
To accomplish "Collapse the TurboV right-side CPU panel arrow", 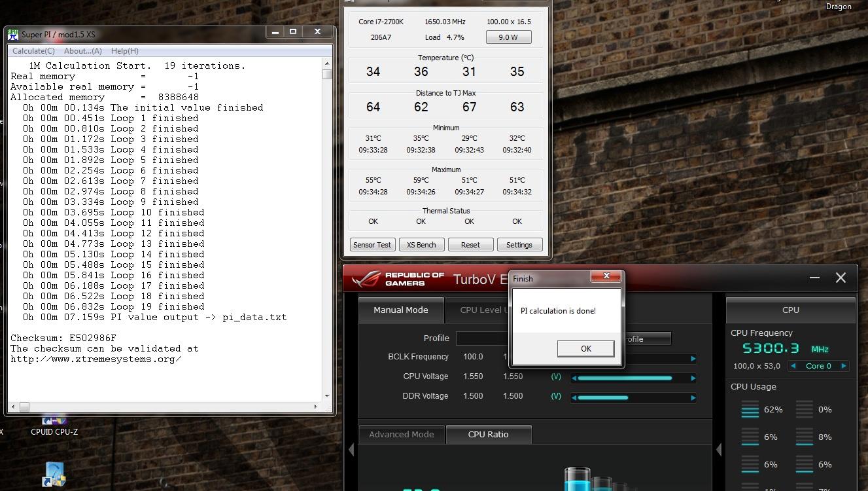I will point(719,449).
